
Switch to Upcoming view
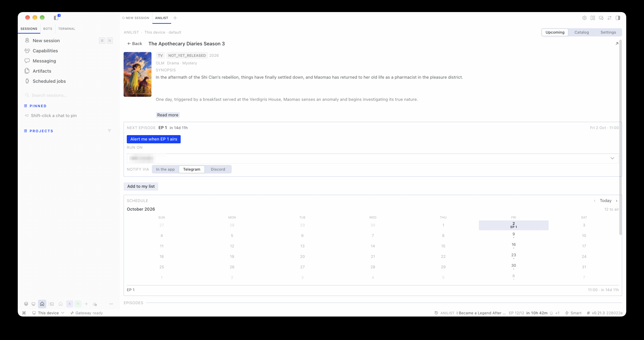tap(555, 32)
